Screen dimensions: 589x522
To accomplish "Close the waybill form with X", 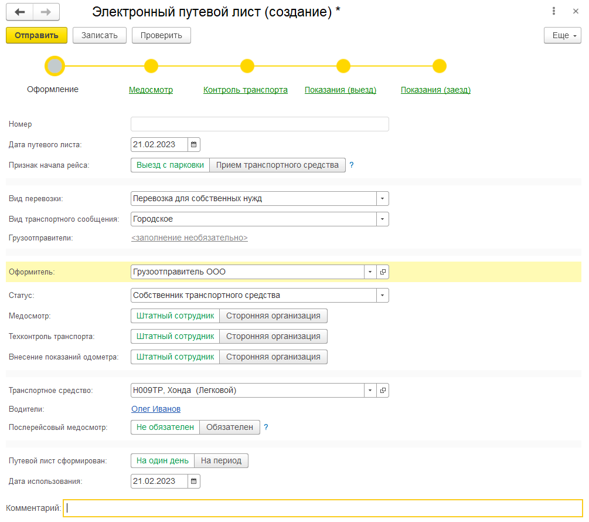I will [575, 11].
